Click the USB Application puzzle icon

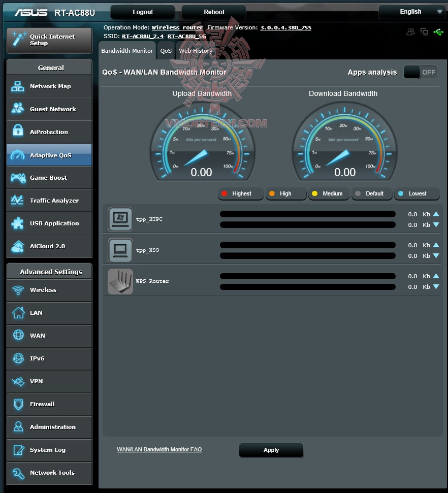click(x=18, y=223)
